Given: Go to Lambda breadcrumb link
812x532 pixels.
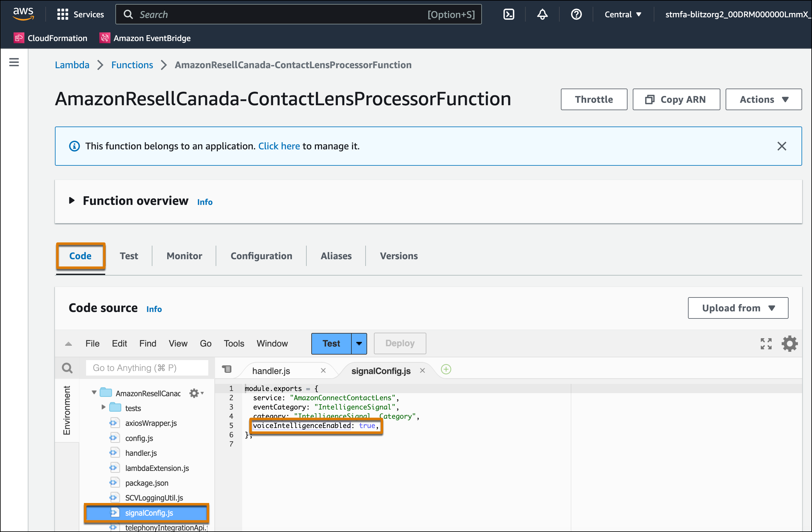Looking at the screenshot, I should pyautogui.click(x=72, y=65).
